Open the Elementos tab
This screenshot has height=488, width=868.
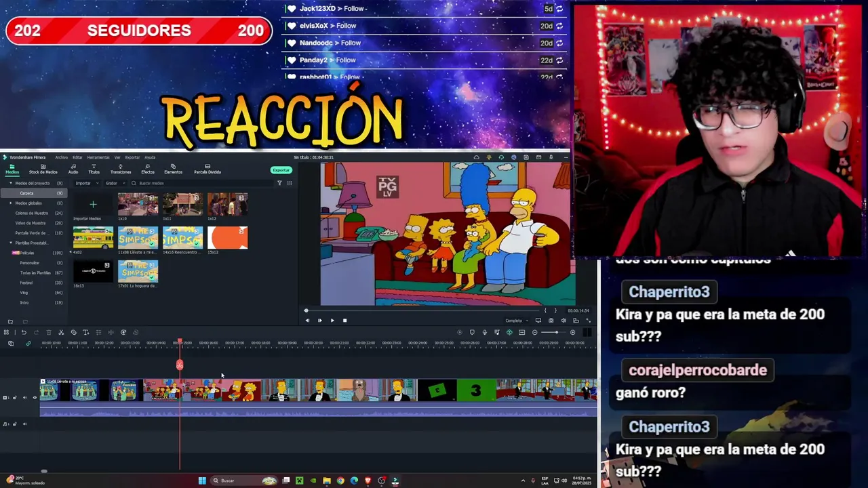(173, 169)
